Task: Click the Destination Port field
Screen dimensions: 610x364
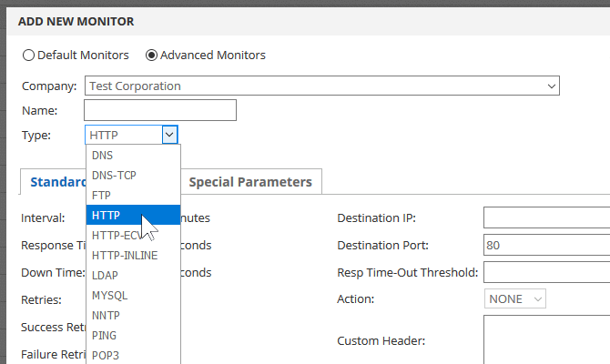Action: pos(546,245)
